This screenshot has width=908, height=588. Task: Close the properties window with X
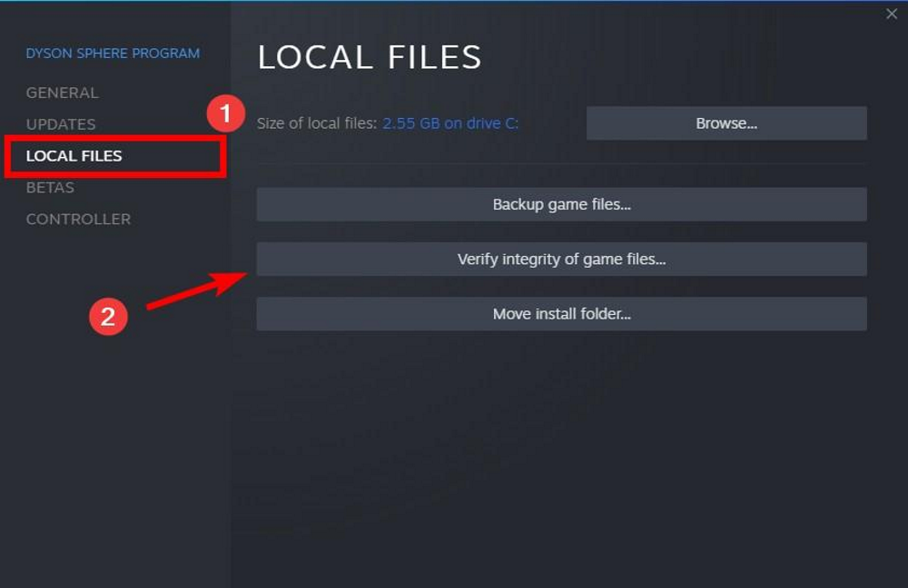(892, 14)
